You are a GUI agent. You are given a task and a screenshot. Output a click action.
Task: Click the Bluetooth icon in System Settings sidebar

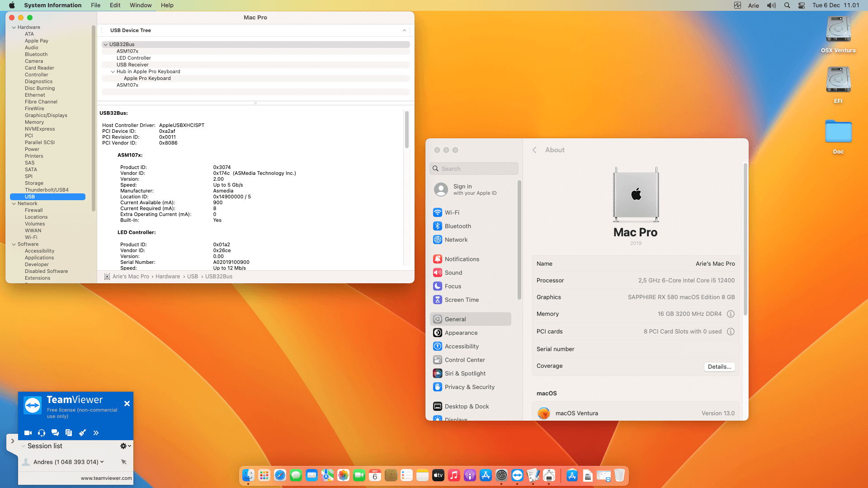point(437,226)
